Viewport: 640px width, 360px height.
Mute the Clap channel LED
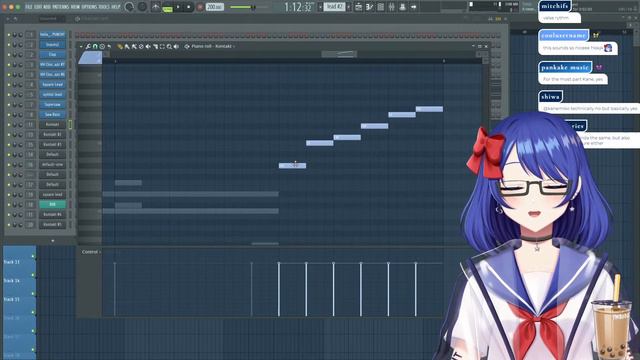click(9, 55)
